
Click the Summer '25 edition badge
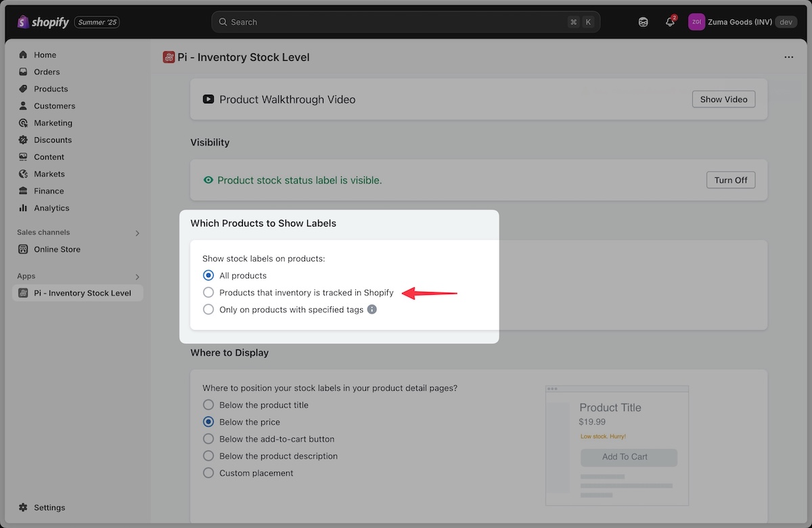97,22
